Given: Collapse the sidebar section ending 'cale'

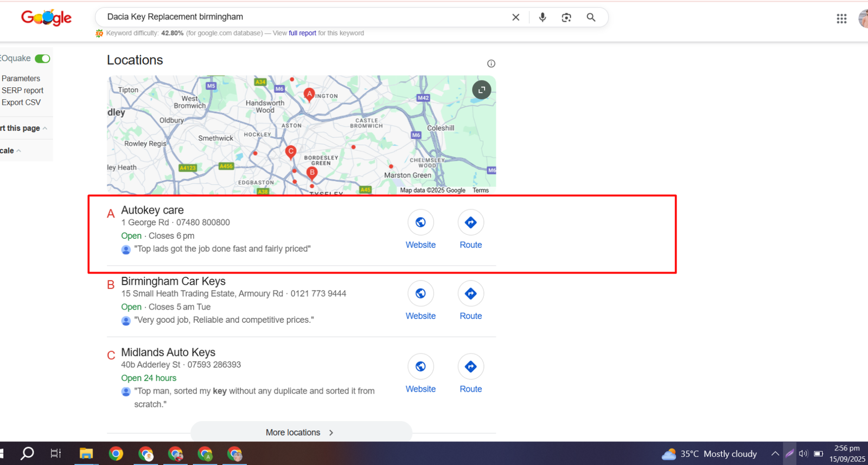Looking at the screenshot, I should [19, 151].
